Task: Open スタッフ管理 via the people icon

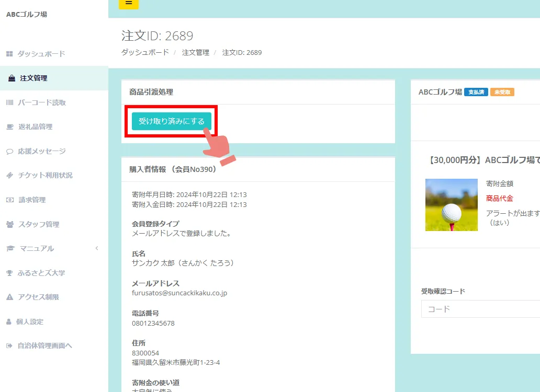Action: [9, 224]
